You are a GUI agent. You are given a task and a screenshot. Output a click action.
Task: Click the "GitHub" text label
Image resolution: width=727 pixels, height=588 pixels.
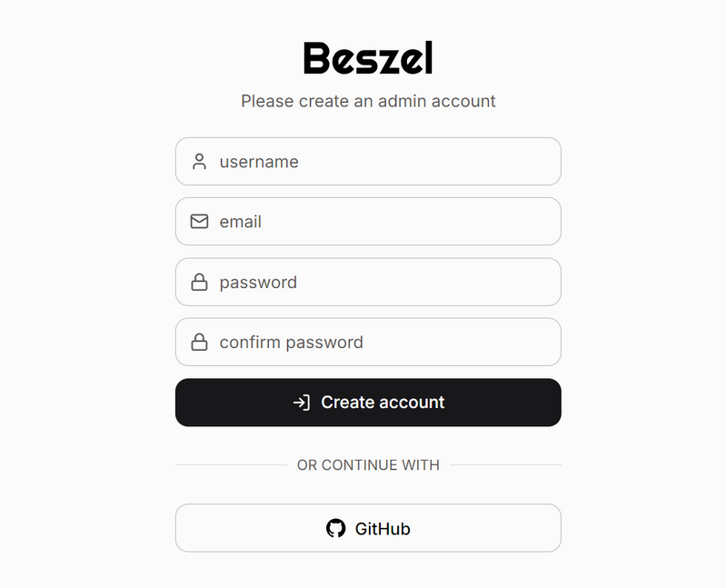(383, 529)
